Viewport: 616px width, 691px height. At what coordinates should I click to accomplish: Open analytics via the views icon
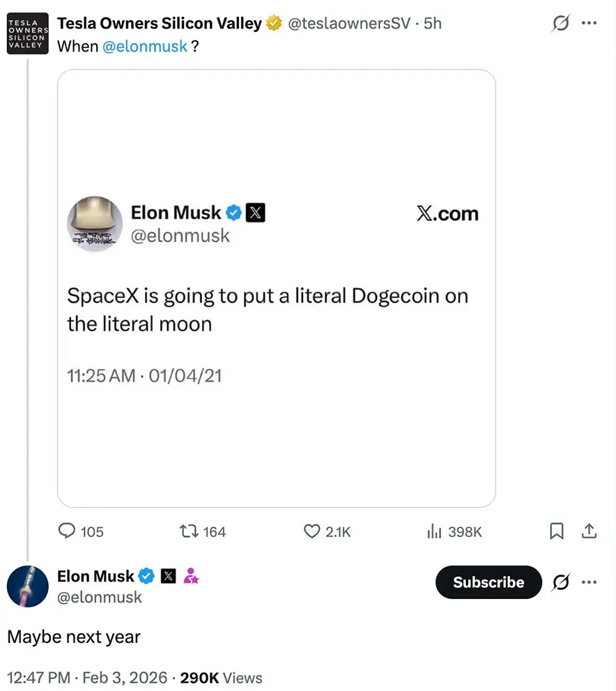pyautogui.click(x=433, y=531)
